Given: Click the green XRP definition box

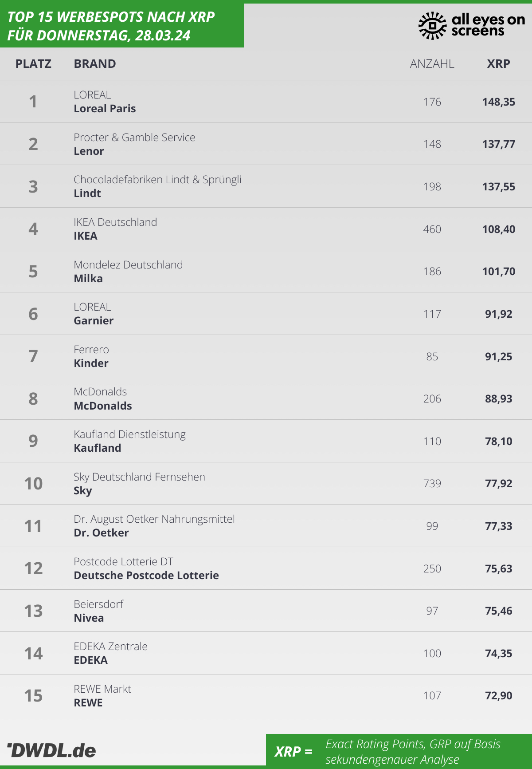Looking at the screenshot, I should point(399,751).
